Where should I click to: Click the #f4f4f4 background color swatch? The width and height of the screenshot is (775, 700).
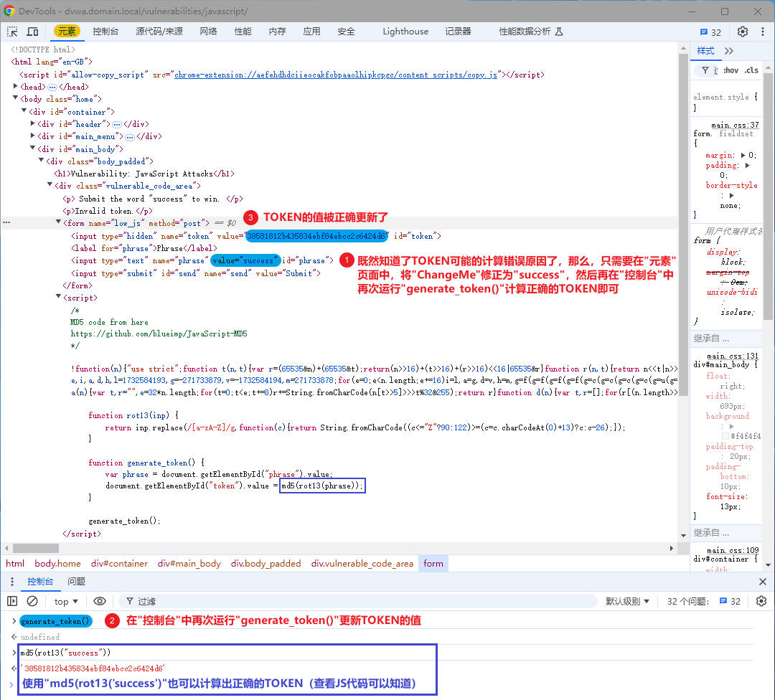coord(725,436)
